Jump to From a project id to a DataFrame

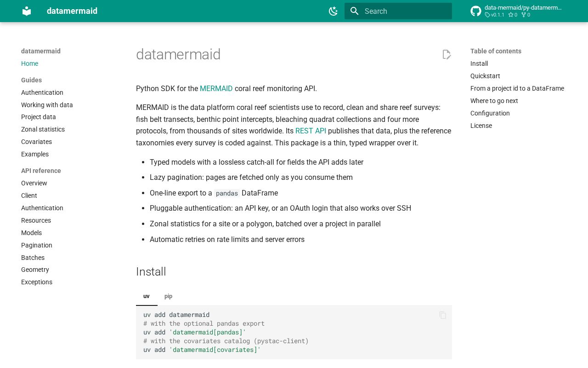tap(517, 88)
